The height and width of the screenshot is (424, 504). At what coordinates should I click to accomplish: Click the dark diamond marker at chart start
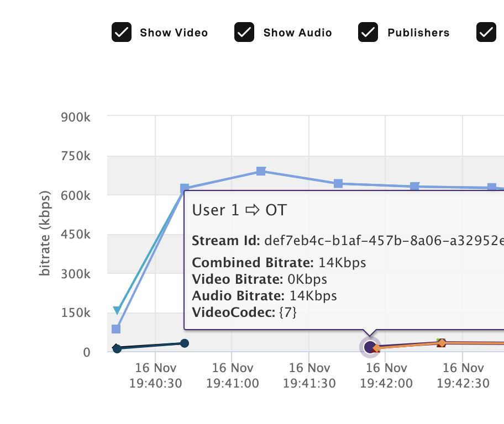[117, 348]
